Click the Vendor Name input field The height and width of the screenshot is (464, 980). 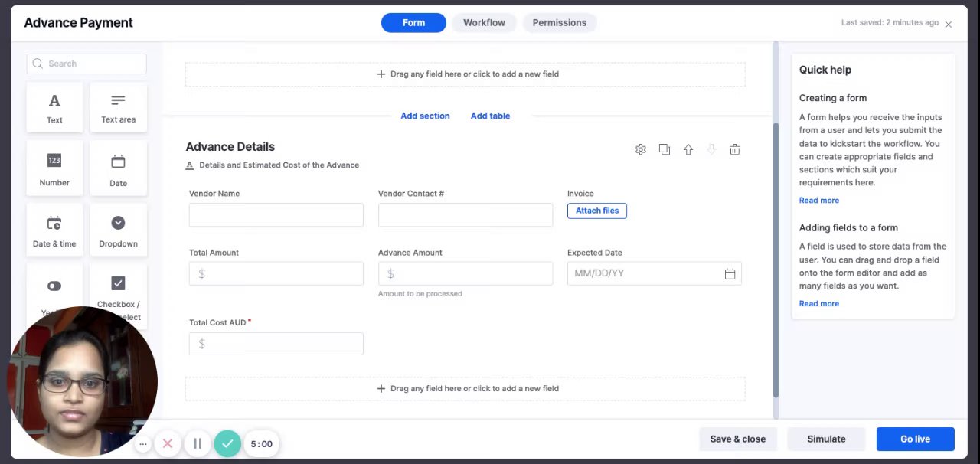[x=276, y=215]
